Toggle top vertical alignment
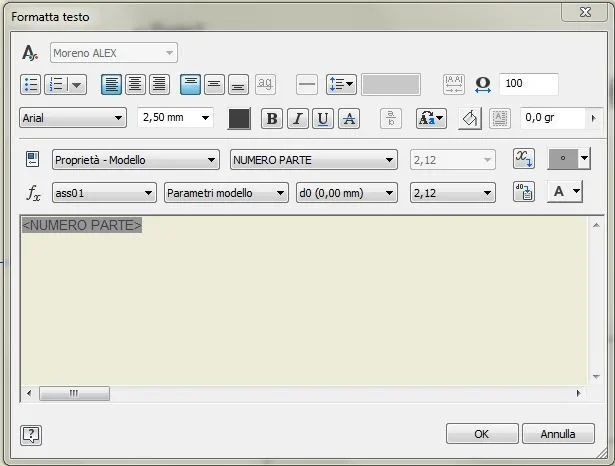 (190, 84)
